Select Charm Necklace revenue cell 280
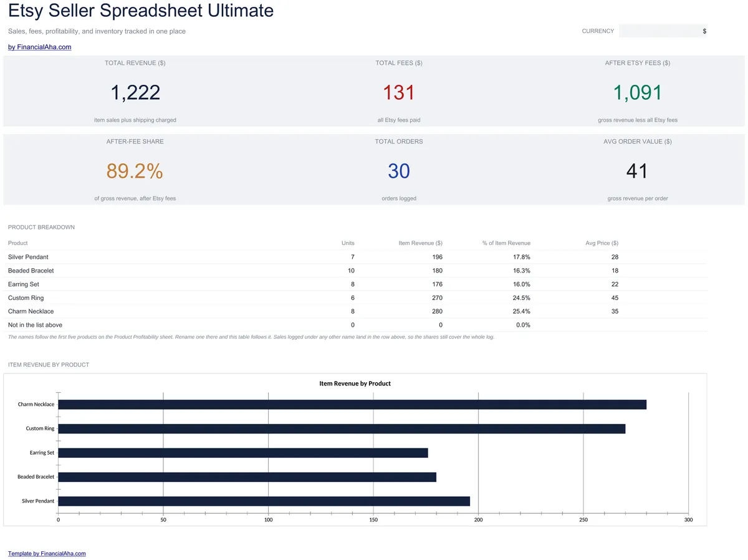 pyautogui.click(x=437, y=311)
